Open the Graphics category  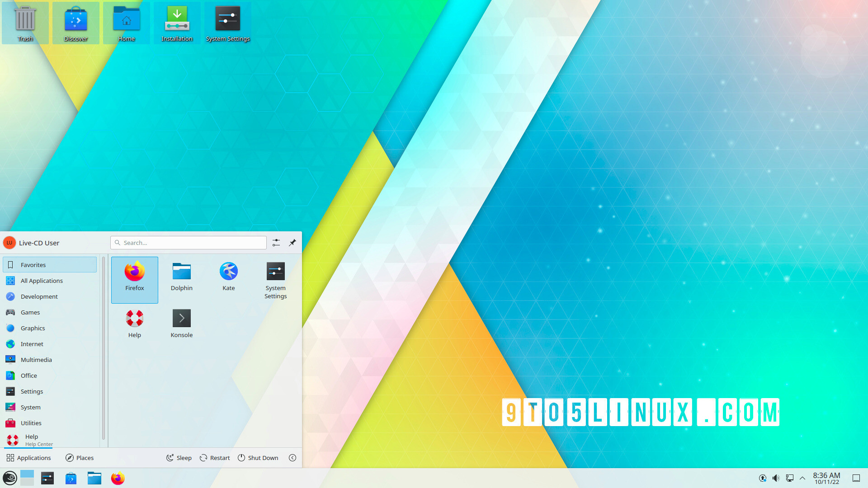pos(50,328)
